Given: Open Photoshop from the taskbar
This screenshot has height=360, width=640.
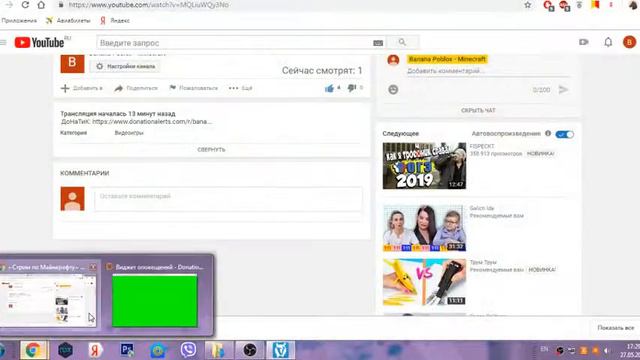Looking at the screenshot, I should click(x=127, y=350).
